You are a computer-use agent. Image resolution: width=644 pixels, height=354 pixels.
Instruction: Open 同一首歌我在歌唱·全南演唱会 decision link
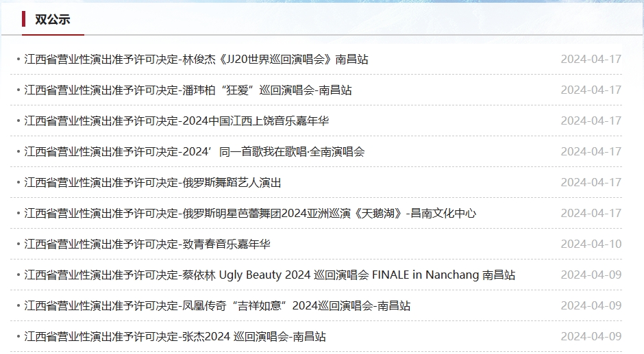pyautogui.click(x=195, y=151)
